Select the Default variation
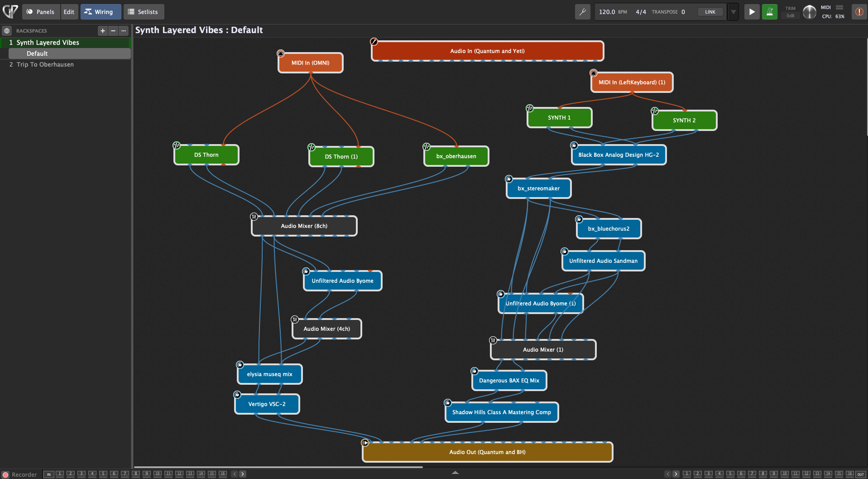868x479 pixels. (70, 53)
